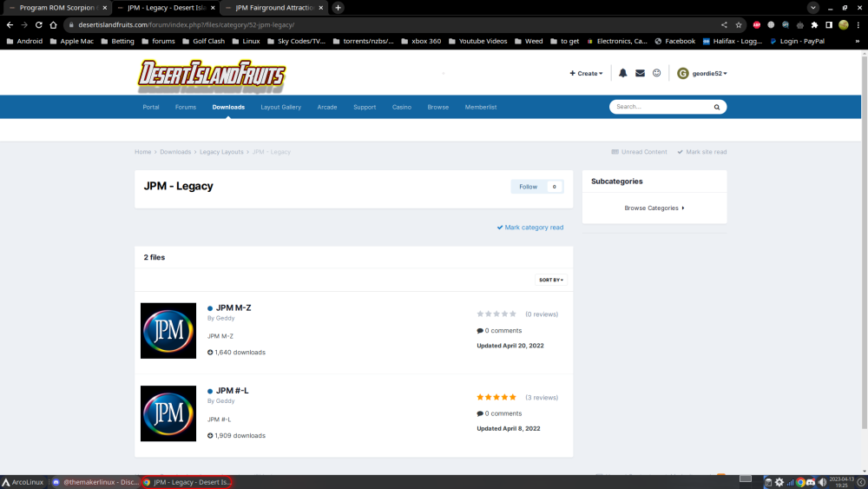Open the Support nav item
868x489 pixels.
tap(365, 107)
